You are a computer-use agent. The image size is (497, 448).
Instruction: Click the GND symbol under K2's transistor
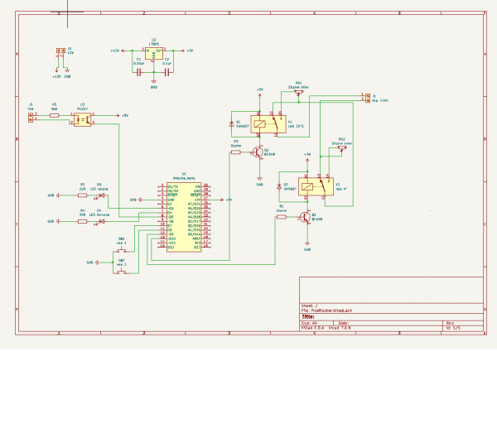(x=307, y=243)
